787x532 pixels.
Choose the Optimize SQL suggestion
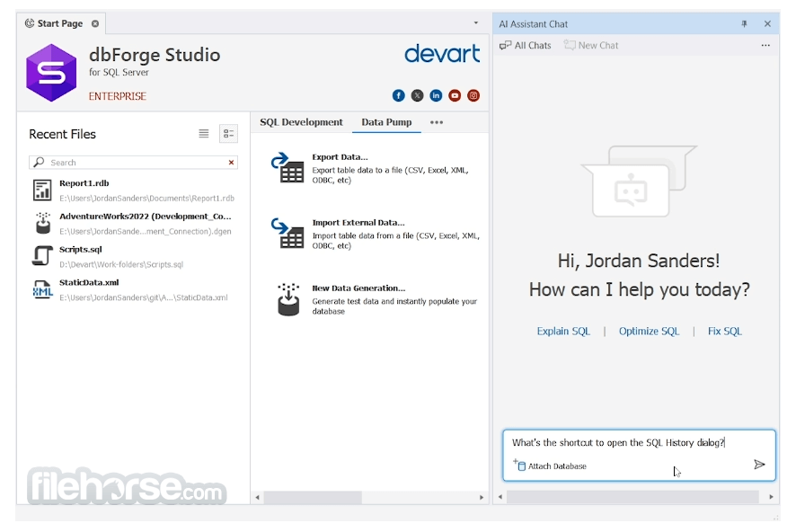649,332
